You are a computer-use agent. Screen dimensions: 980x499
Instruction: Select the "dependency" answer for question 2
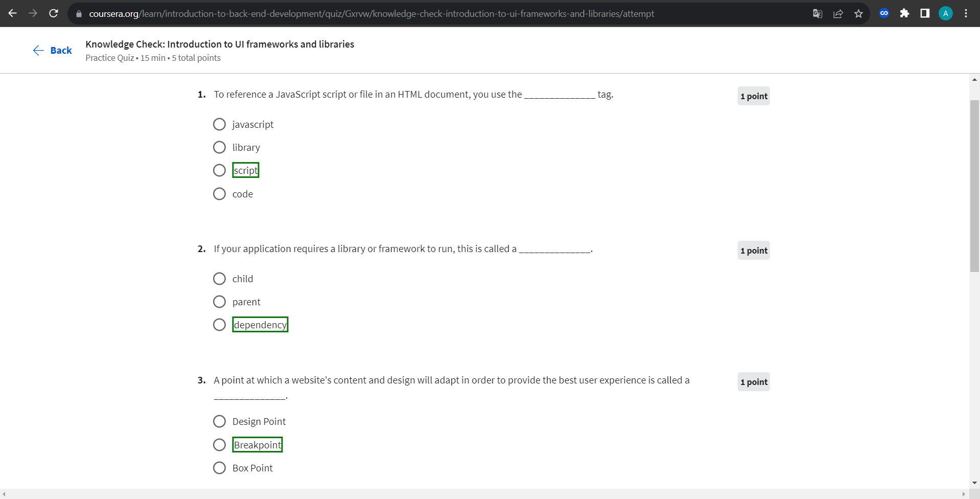[219, 324]
